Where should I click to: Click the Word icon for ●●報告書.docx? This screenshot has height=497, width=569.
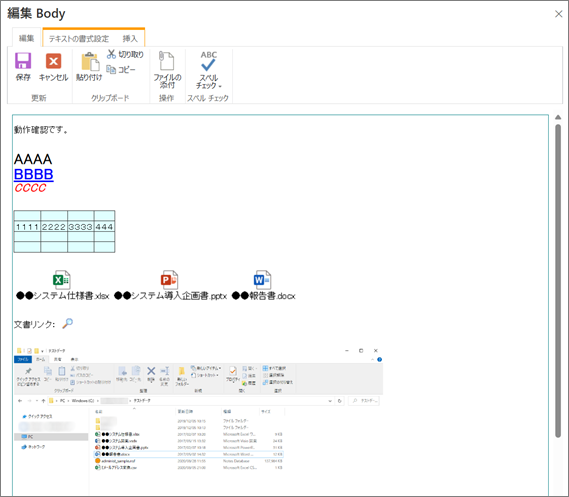coord(262,279)
